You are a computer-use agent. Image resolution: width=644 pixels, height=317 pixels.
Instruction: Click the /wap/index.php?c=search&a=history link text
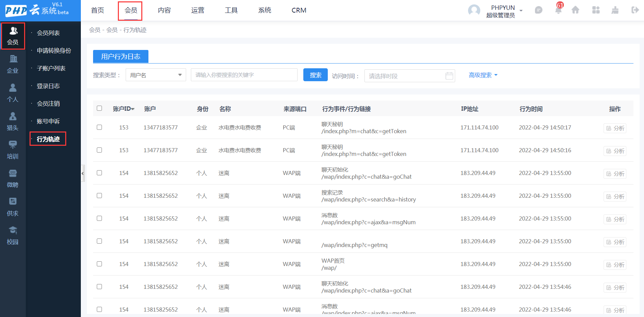369,199
